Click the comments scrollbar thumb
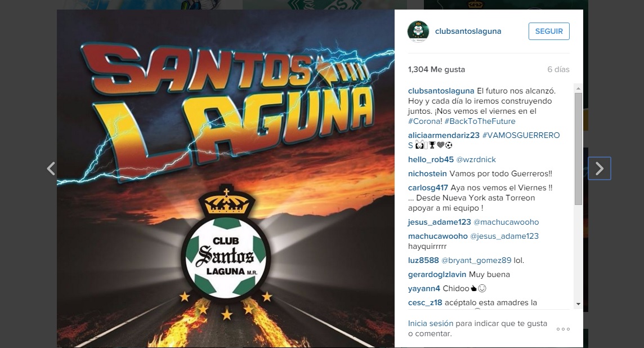This screenshot has width=644, height=348. (578, 149)
